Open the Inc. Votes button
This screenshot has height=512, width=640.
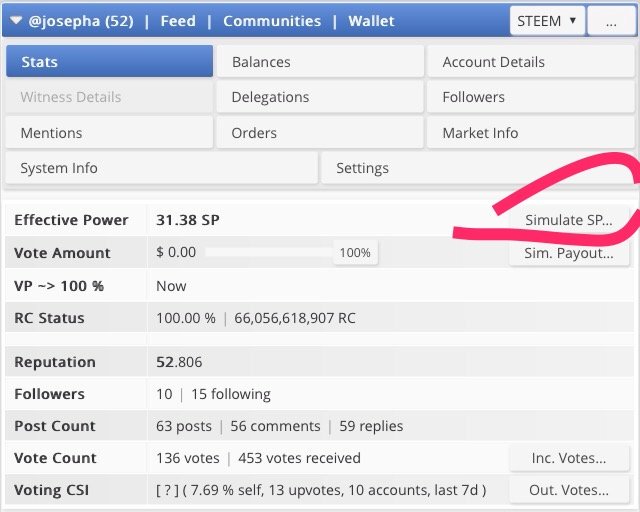[568, 458]
